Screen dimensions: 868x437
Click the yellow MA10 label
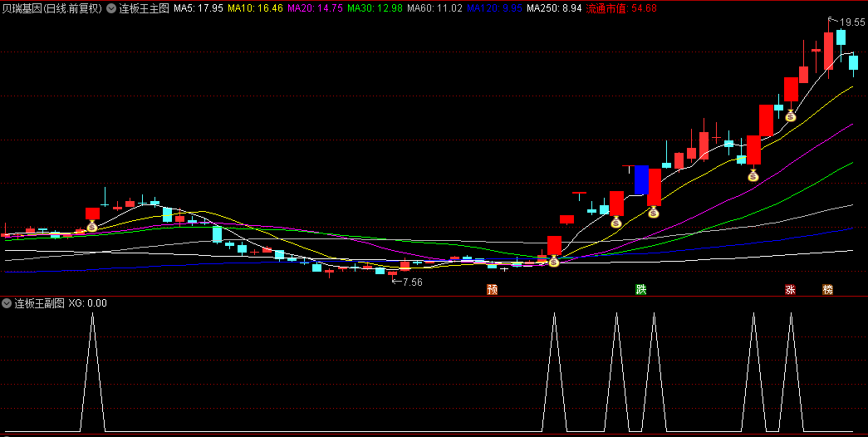(x=255, y=8)
